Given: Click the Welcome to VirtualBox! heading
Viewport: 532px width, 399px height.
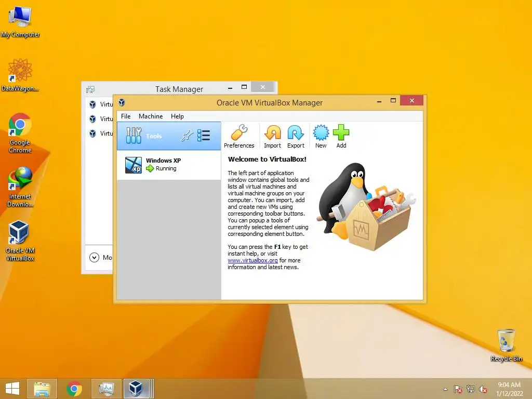Looking at the screenshot, I should click(x=267, y=159).
